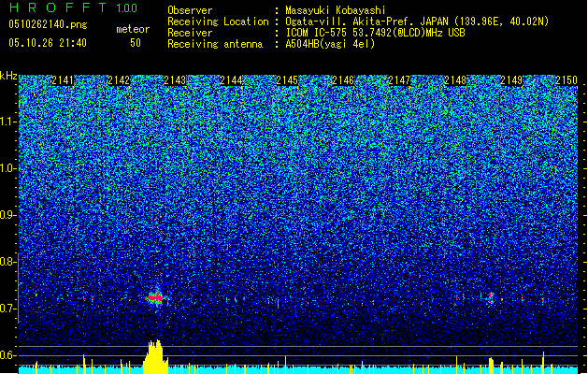Click the 1.1 frequency axis label
This screenshot has height=374, width=588.
pos(7,122)
